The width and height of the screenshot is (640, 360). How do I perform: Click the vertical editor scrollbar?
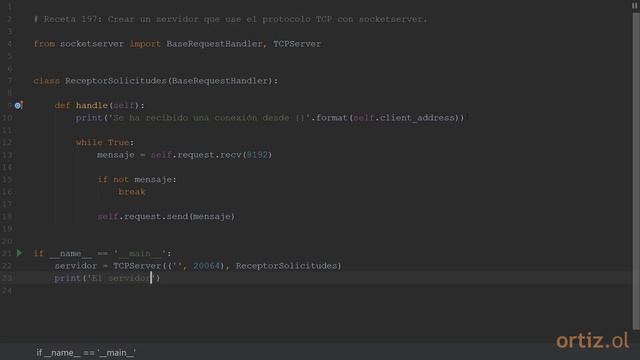pyautogui.click(x=636, y=171)
